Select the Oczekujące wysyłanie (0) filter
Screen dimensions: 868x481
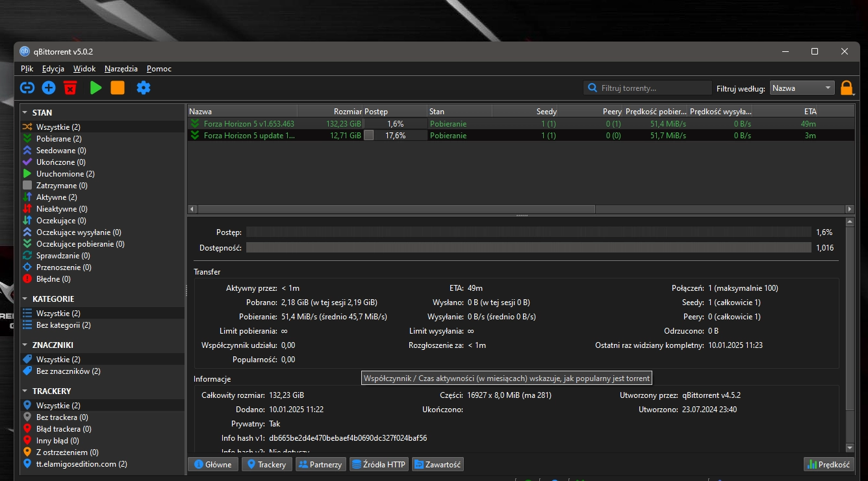coord(103,232)
